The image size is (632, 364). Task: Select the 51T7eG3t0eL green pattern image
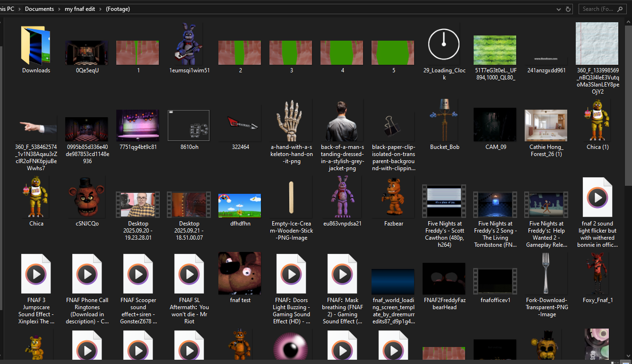495,50
